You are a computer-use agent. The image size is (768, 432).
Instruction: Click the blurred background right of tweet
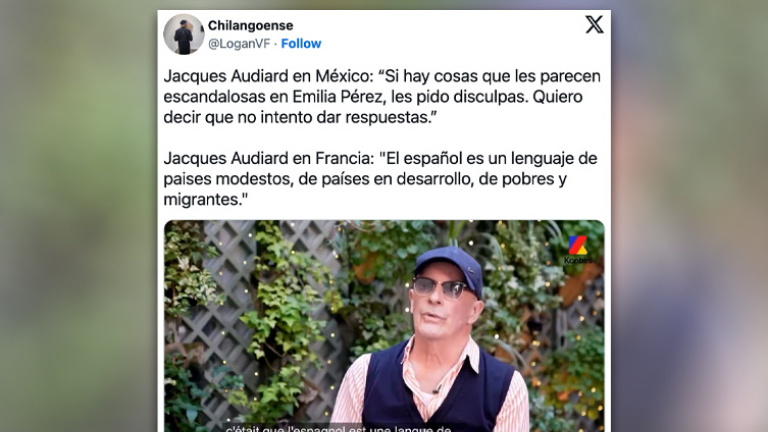pos(689,216)
